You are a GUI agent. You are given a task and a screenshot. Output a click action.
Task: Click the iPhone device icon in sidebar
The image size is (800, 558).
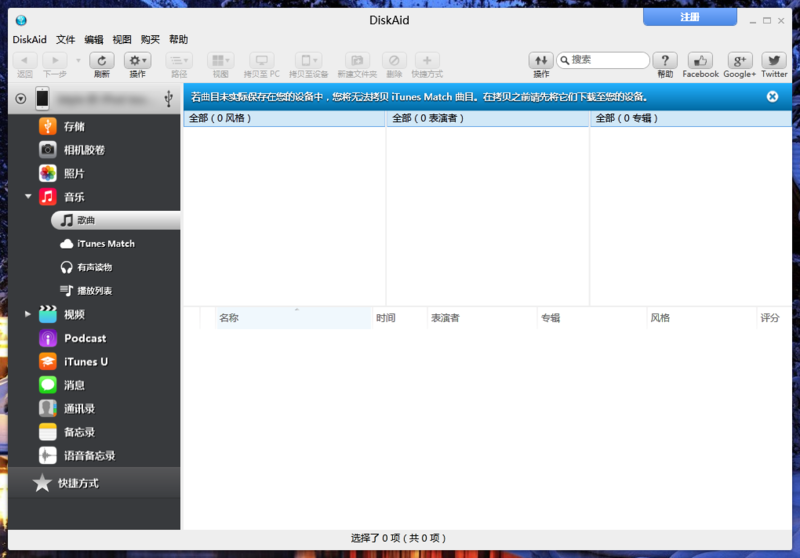[42, 98]
